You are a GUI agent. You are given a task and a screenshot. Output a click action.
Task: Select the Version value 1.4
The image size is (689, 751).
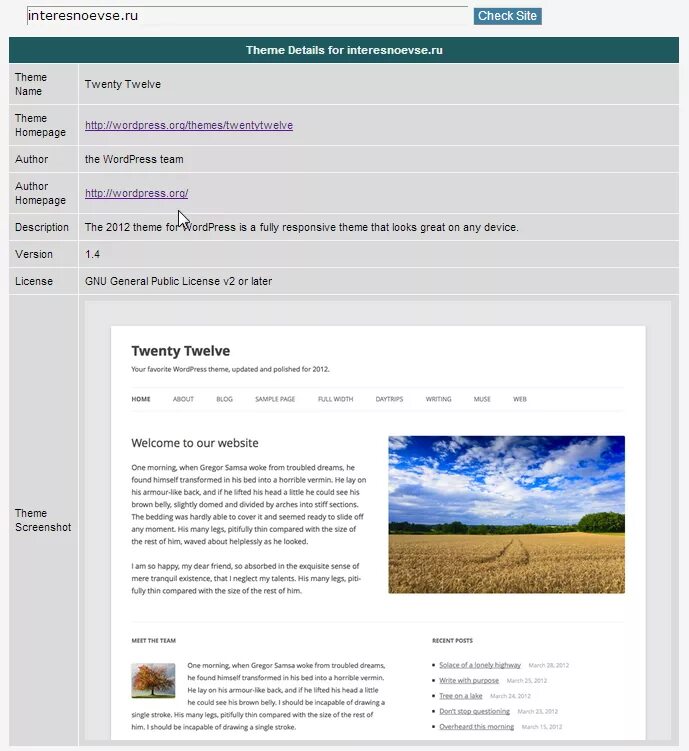pos(92,254)
